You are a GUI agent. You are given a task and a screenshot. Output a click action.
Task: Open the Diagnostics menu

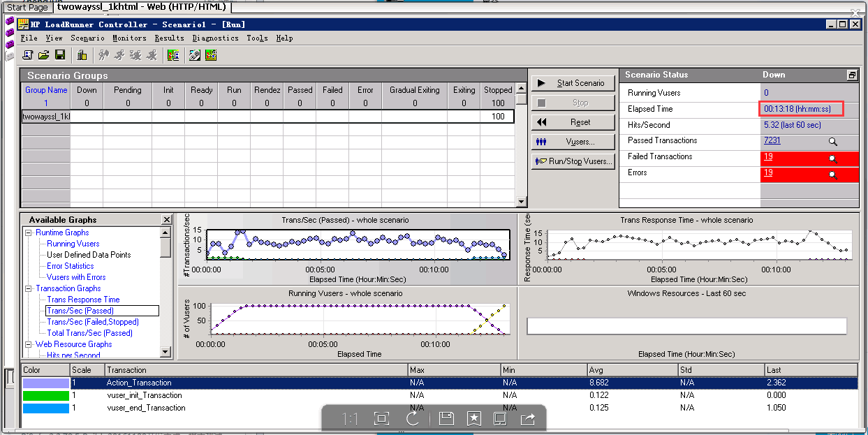click(215, 38)
